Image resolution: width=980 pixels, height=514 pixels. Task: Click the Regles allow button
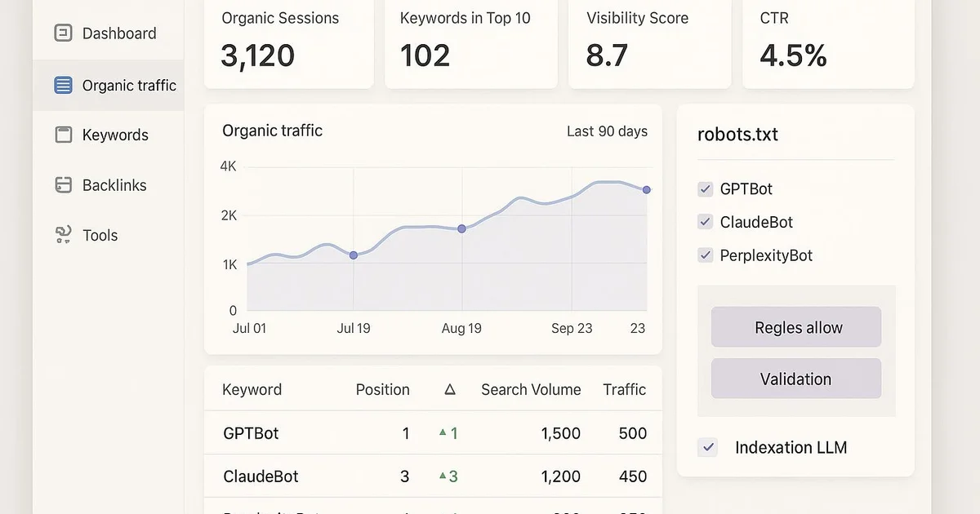click(796, 327)
